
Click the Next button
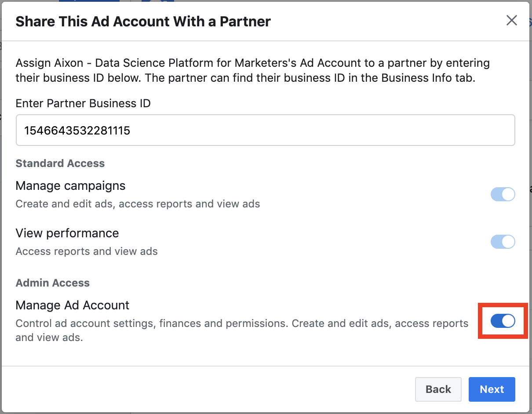(492, 389)
